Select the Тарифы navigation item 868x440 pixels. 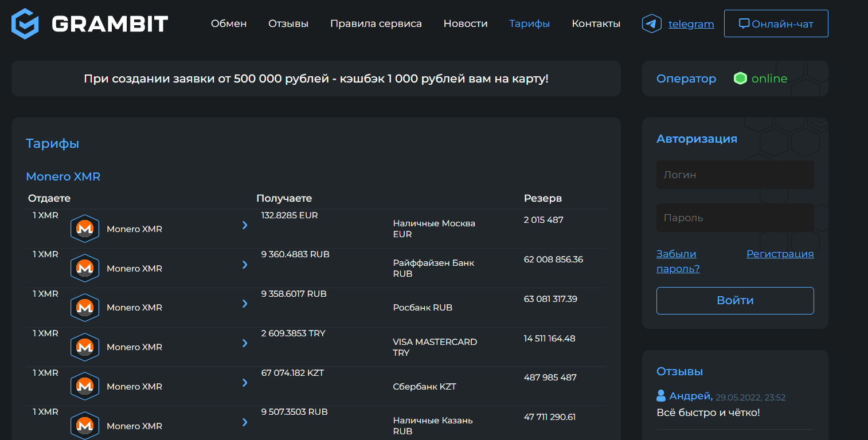point(530,23)
